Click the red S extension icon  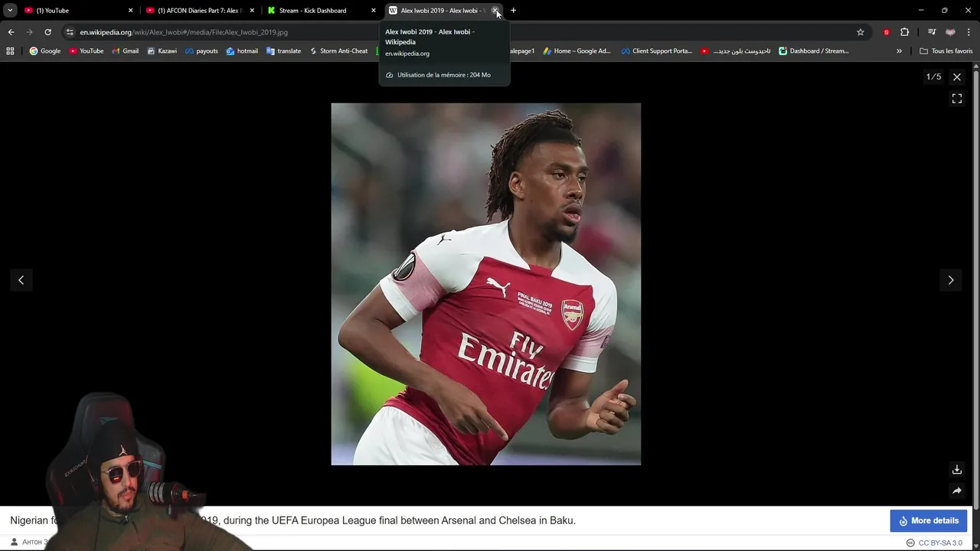coord(887,32)
